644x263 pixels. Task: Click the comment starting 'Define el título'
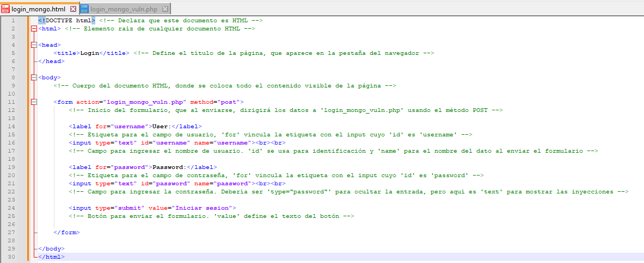pyautogui.click(x=284, y=53)
